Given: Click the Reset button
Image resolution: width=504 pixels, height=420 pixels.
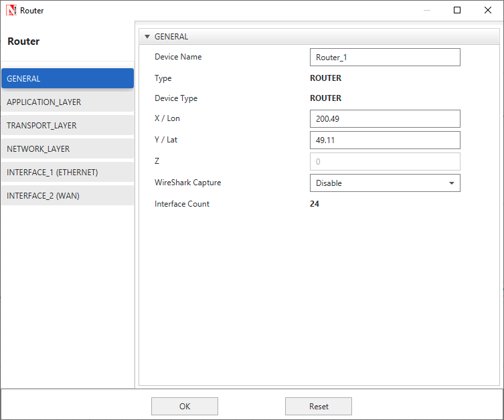Looking at the screenshot, I should tap(318, 406).
